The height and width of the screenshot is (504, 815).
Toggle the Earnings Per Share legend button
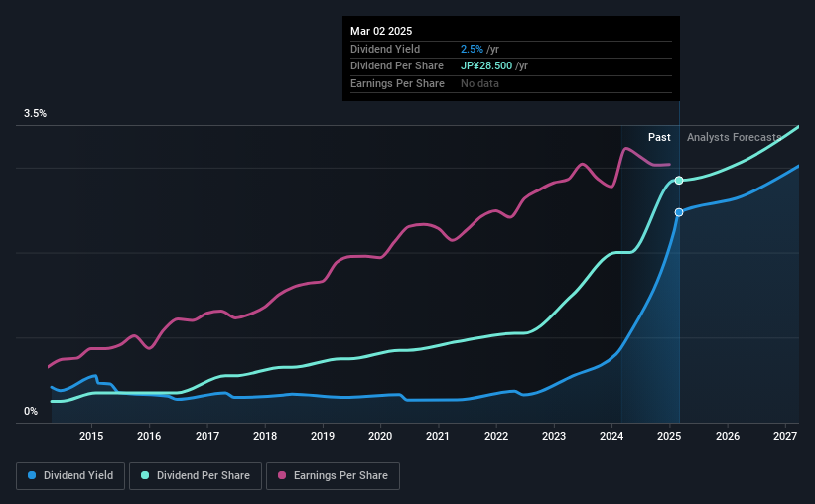click(333, 476)
